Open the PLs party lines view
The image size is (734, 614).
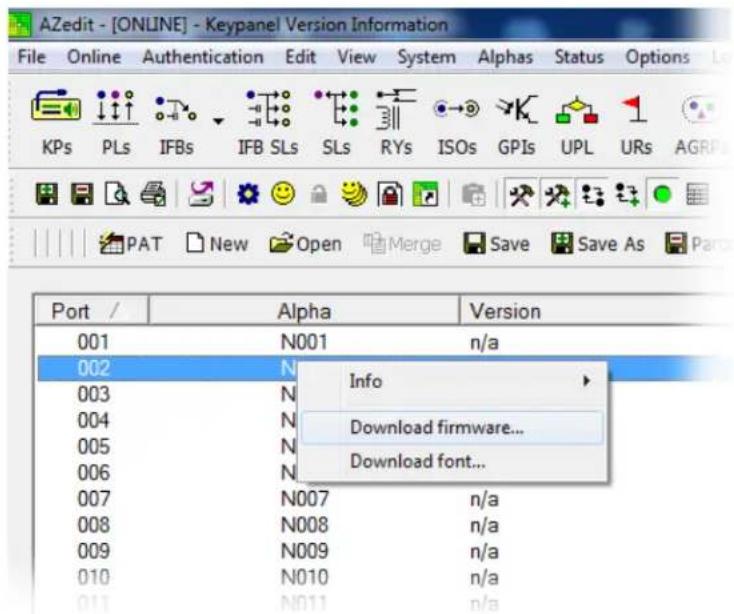(x=116, y=123)
